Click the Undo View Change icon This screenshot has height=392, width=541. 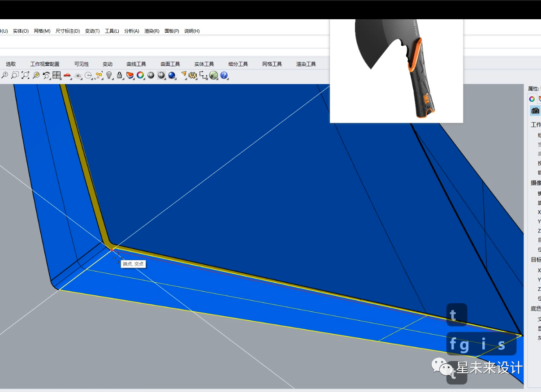coord(46,75)
